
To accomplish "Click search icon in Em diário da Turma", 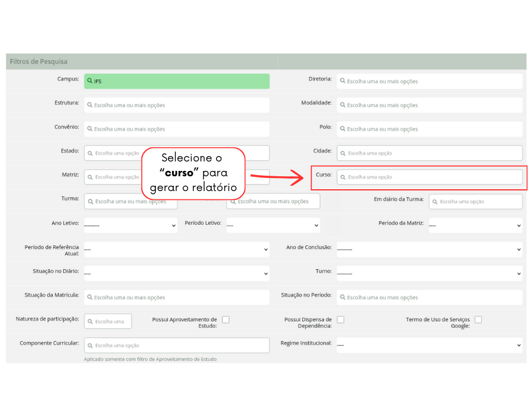I will [x=435, y=202].
